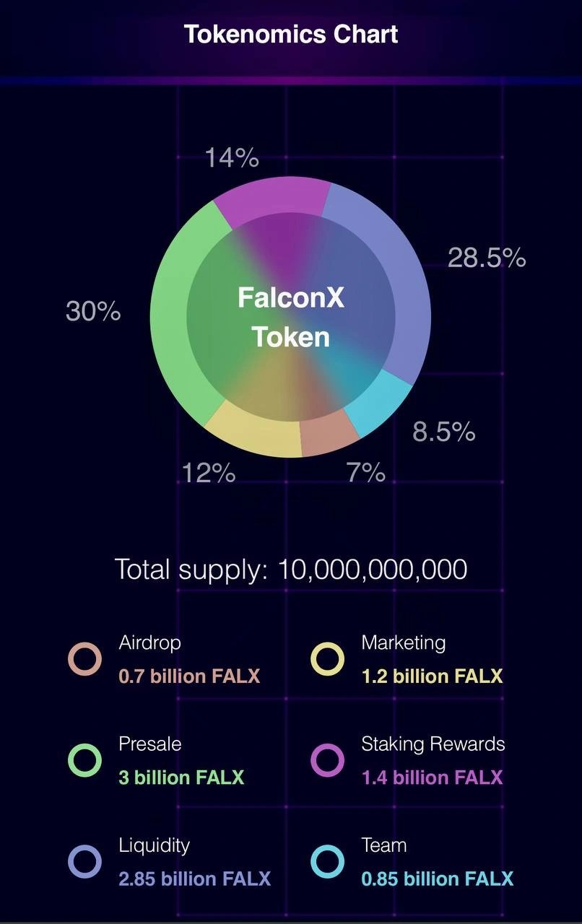Click the Total supply text

click(291, 570)
